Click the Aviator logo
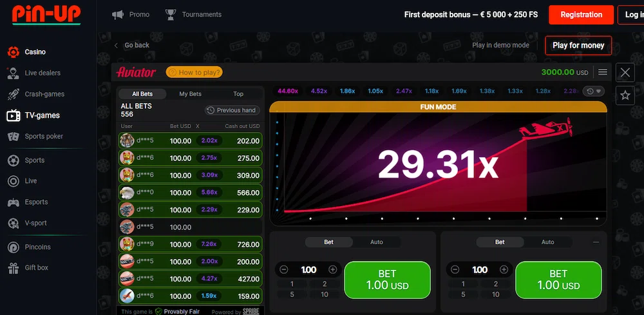The height and width of the screenshot is (315, 644). [136, 73]
